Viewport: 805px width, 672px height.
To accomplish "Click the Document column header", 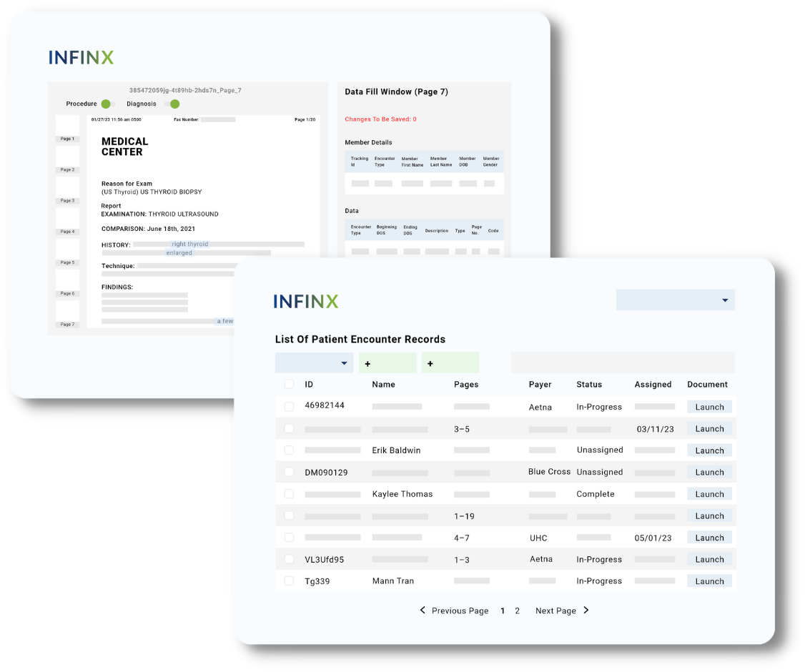I will click(708, 384).
